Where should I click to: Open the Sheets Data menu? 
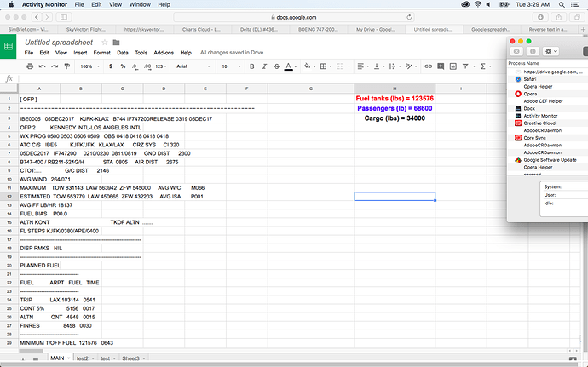123,53
